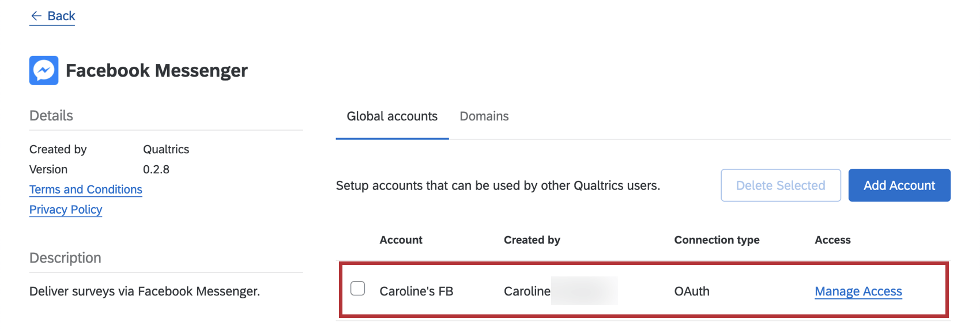Image resolution: width=980 pixels, height=334 pixels.
Task: Open the Terms and Conditions link
Action: click(86, 189)
